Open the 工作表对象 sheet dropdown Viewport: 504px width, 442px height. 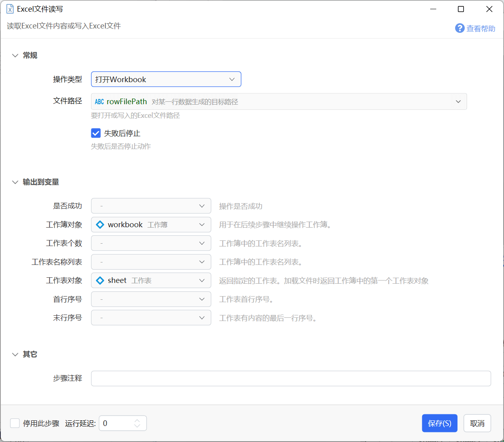[x=151, y=281]
